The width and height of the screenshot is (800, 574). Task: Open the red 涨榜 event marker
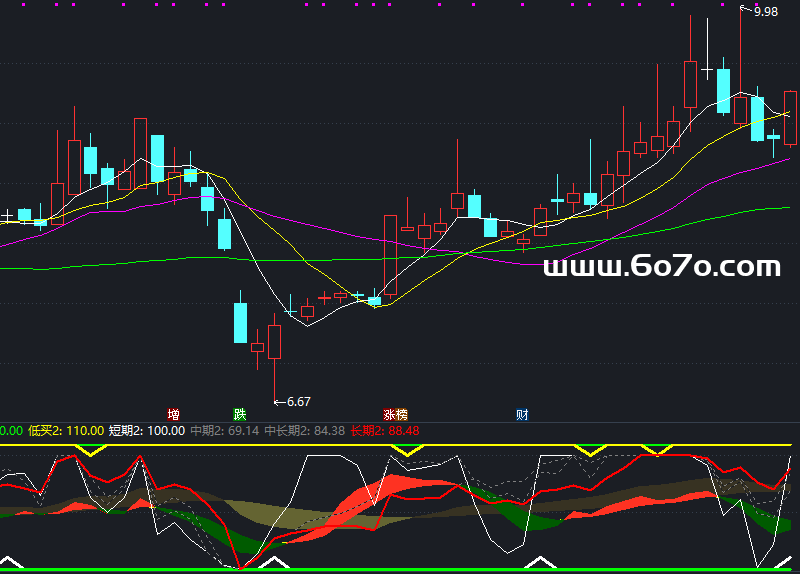[x=395, y=414]
